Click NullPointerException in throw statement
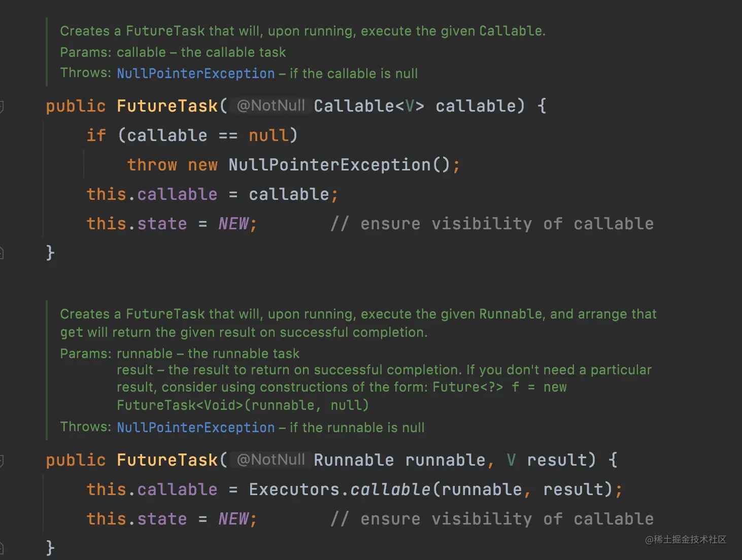The height and width of the screenshot is (560, 742). tap(329, 165)
